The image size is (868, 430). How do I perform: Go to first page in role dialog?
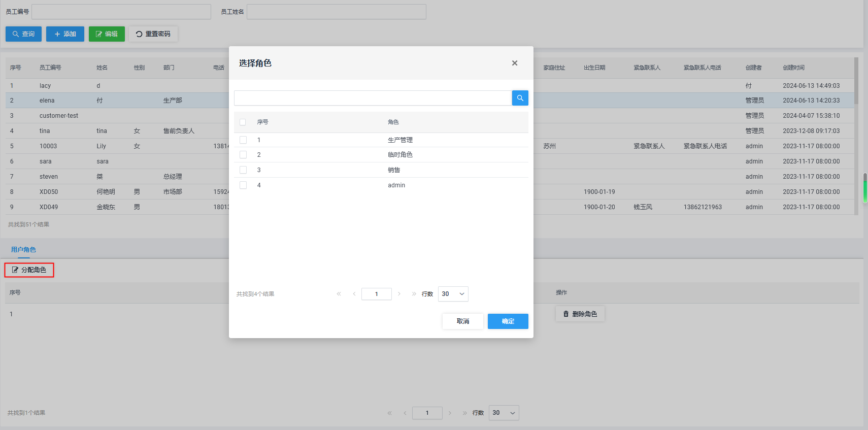(x=339, y=294)
